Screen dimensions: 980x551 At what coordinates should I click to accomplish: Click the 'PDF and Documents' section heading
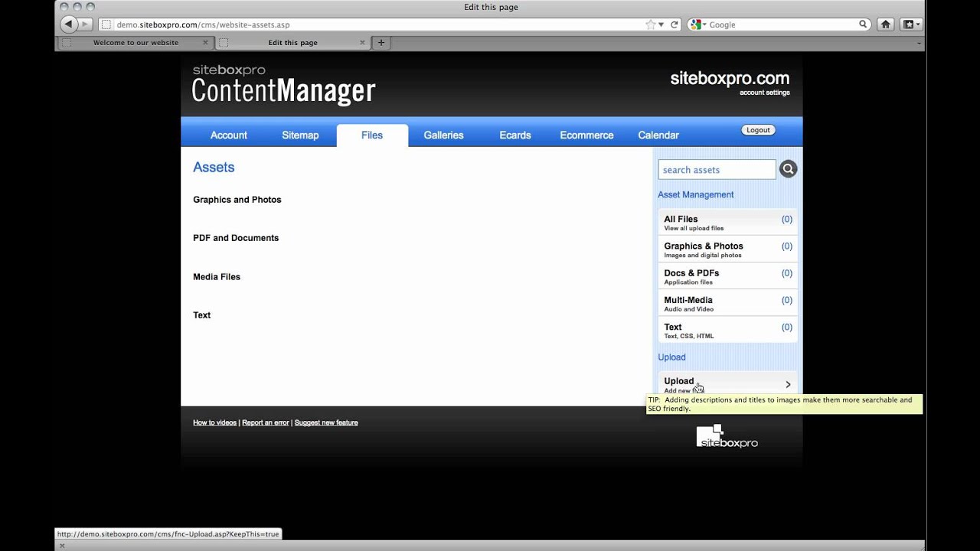[236, 238]
